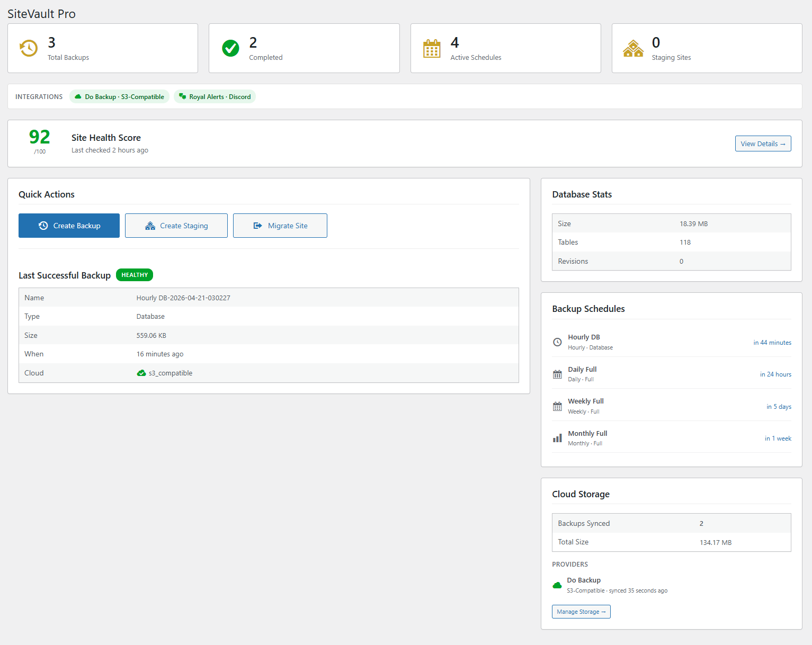
Task: Click the HEALTHY status badge
Action: click(135, 275)
